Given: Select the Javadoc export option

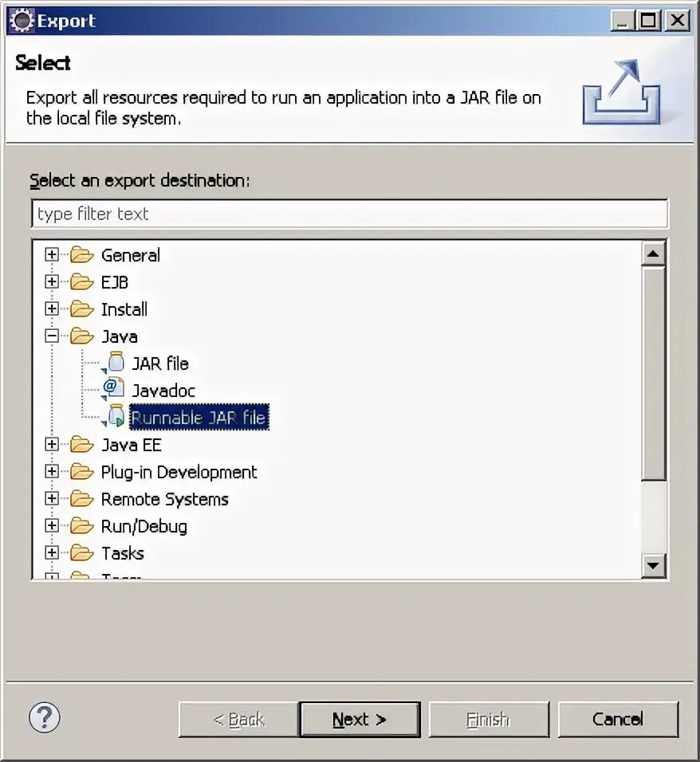Looking at the screenshot, I should pyautogui.click(x=163, y=391).
